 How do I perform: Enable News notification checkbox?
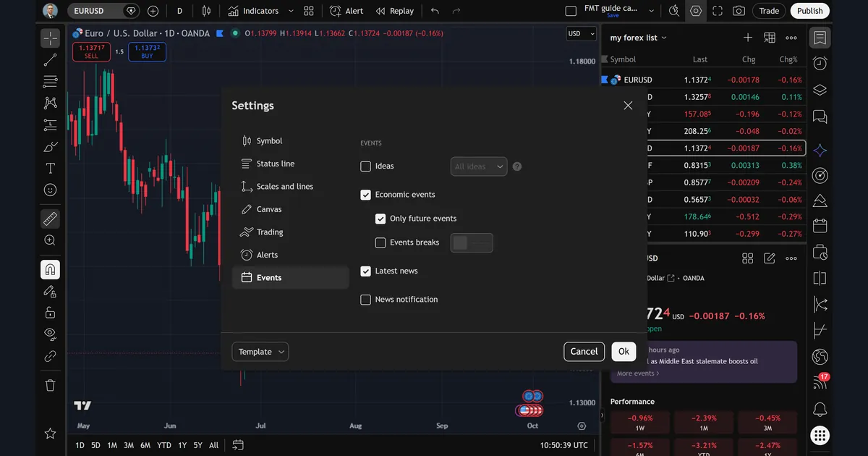[365, 300]
